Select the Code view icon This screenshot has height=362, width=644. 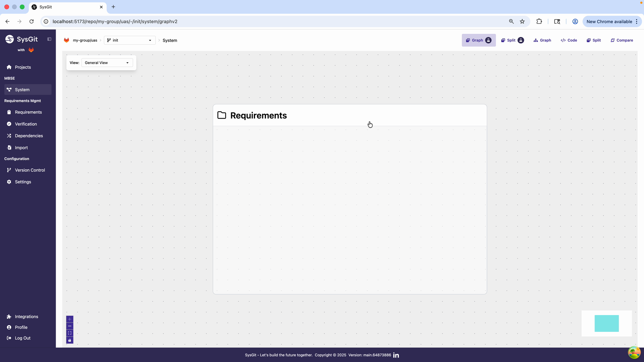(569, 40)
